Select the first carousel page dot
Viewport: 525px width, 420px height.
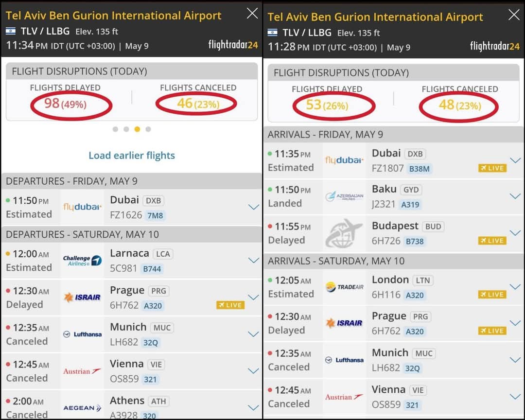click(x=115, y=129)
